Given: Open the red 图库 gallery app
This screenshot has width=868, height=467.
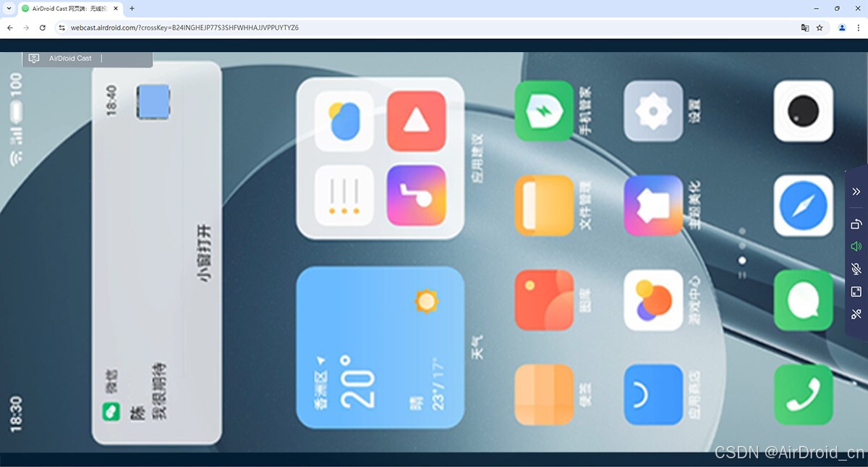Looking at the screenshot, I should (544, 300).
